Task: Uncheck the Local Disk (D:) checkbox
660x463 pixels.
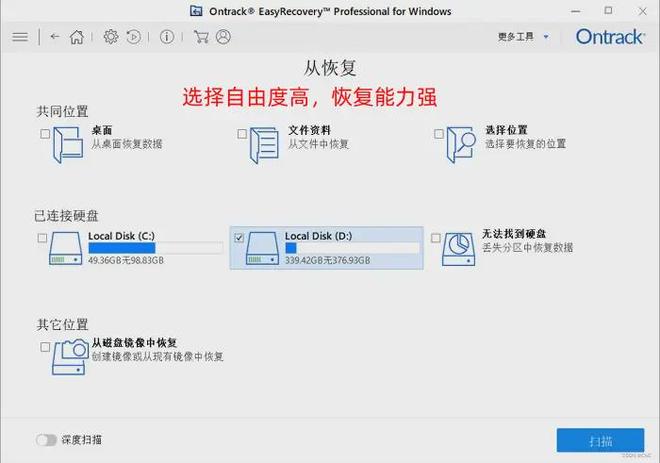Action: click(x=239, y=238)
